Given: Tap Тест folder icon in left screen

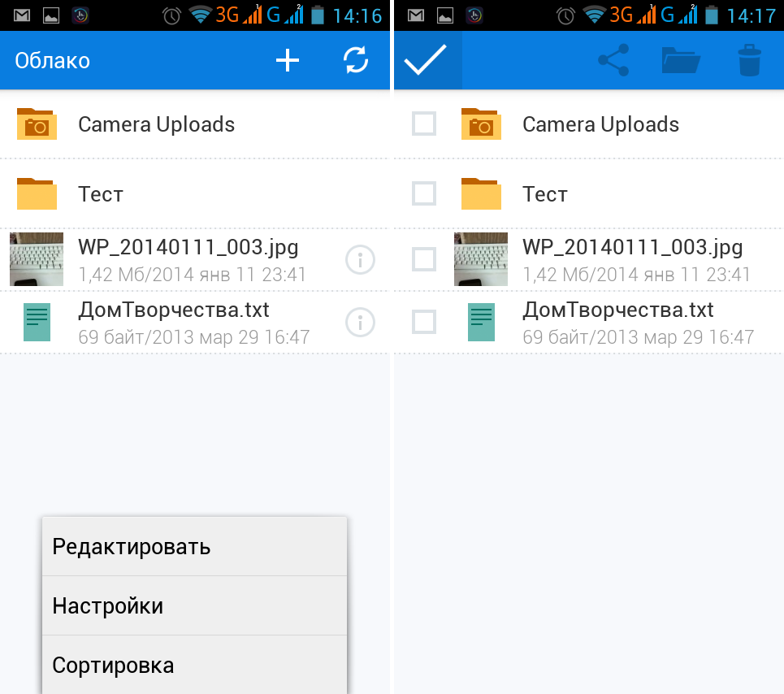Looking at the screenshot, I should click(37, 194).
